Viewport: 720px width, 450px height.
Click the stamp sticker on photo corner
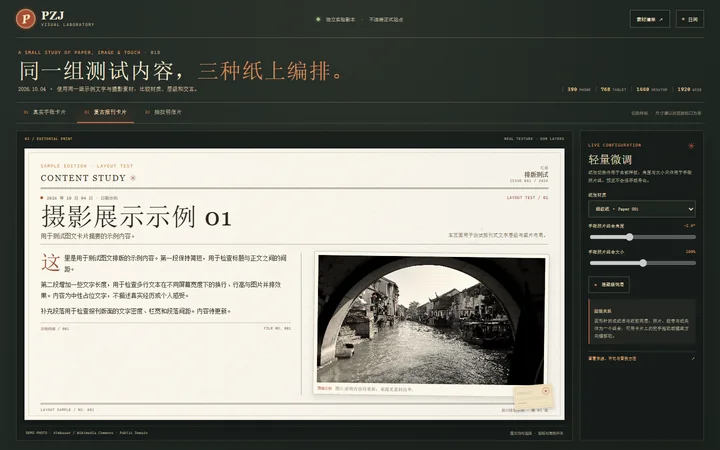[x=534, y=397]
